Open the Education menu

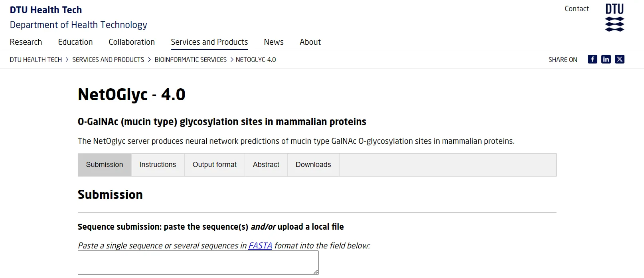pos(75,42)
